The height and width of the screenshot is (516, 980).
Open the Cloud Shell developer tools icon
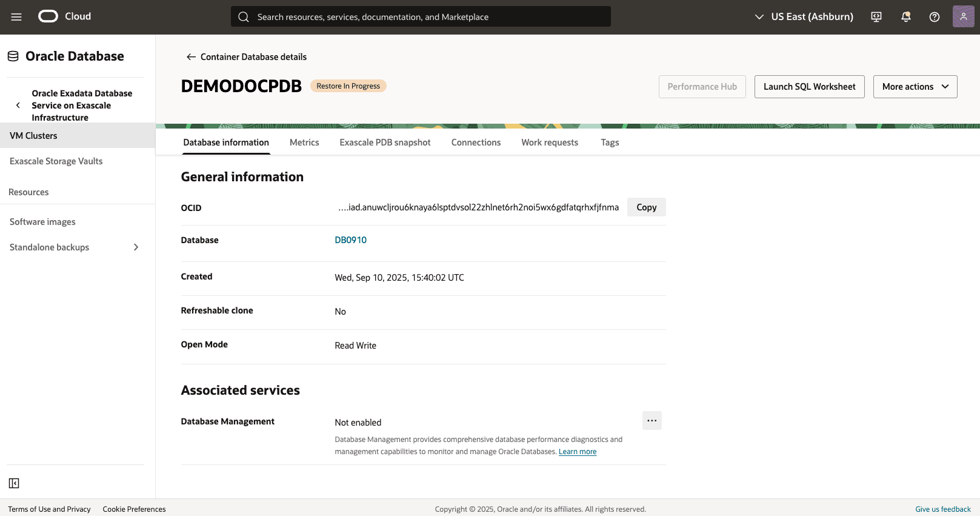pos(876,17)
